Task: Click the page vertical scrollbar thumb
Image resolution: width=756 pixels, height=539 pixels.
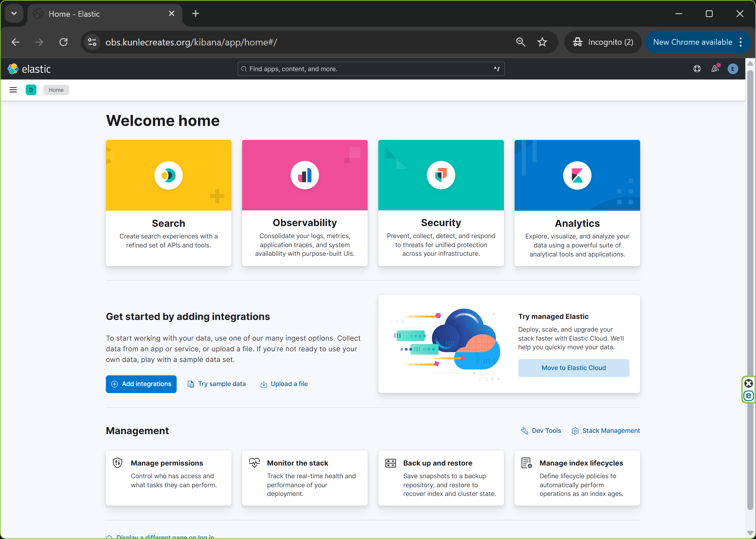Action: (x=750, y=290)
